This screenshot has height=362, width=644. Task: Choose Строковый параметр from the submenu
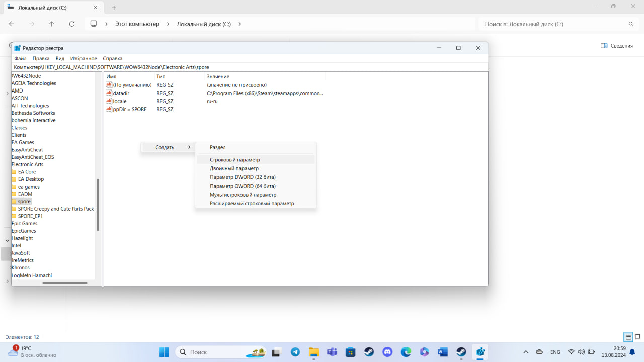tap(256, 160)
